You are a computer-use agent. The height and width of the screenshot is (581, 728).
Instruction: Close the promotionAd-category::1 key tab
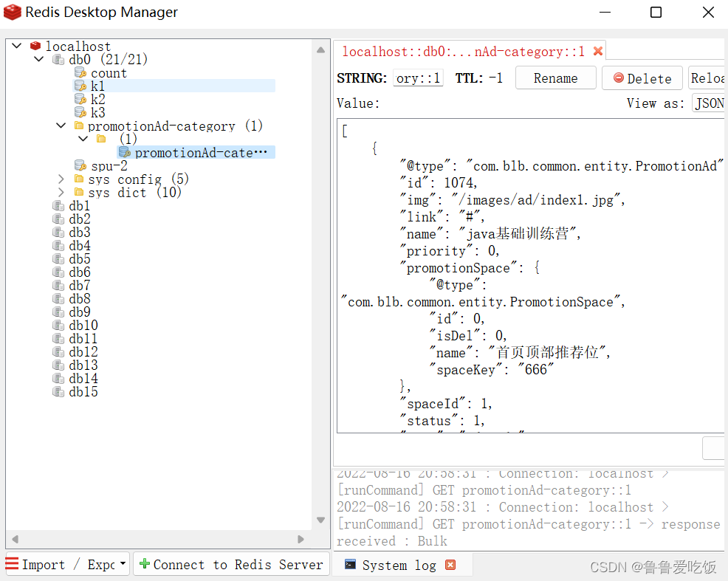(x=598, y=51)
